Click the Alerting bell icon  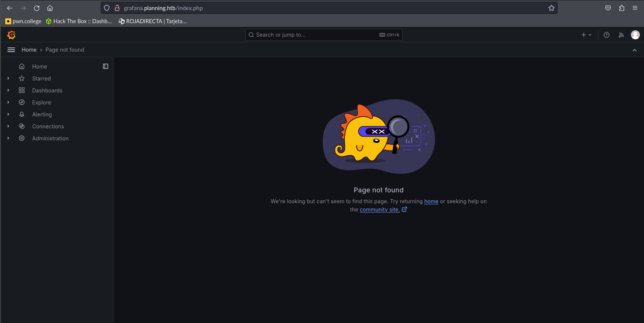[22, 114]
